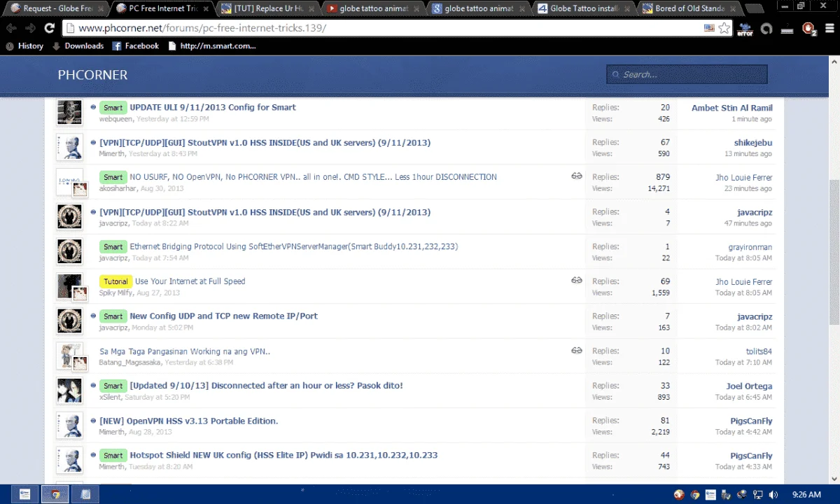This screenshot has width=840, height=504.
Task: Click the browser forward arrow
Action: point(30,29)
